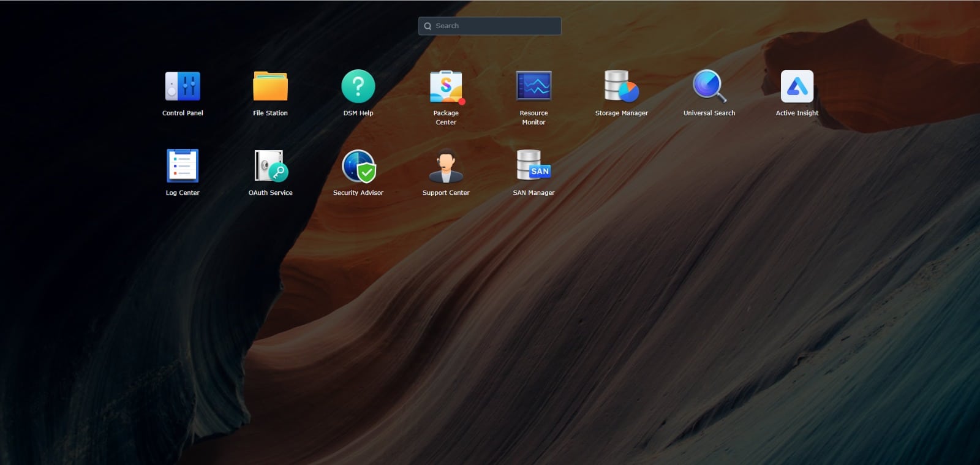Launch Support Center

(x=446, y=166)
